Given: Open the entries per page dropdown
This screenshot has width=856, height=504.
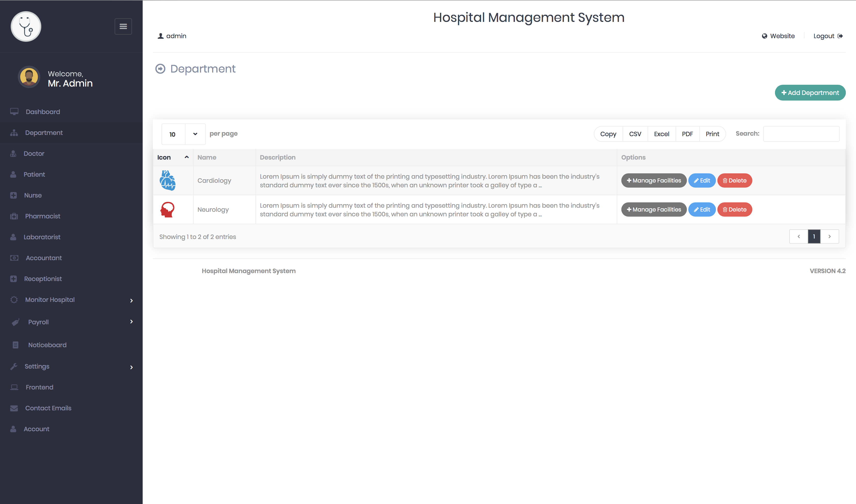Looking at the screenshot, I should pos(183,134).
